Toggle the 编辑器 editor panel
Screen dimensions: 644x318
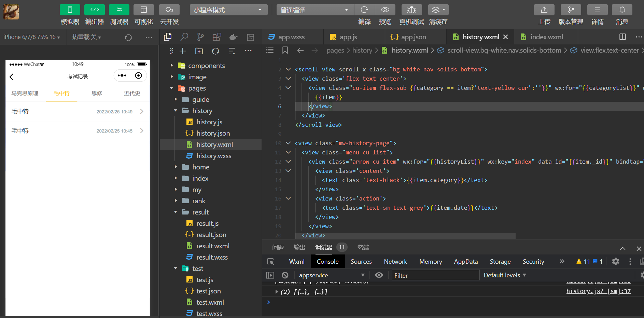94,10
